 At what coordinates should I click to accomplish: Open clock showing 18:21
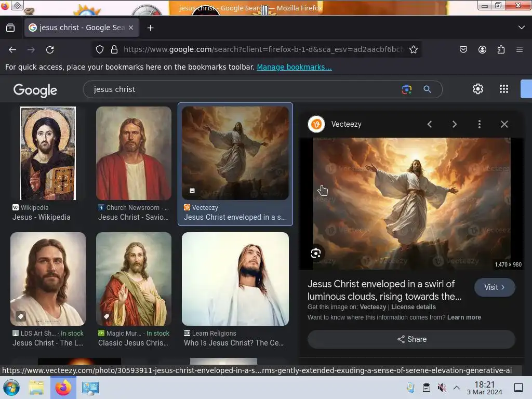tap(484, 388)
